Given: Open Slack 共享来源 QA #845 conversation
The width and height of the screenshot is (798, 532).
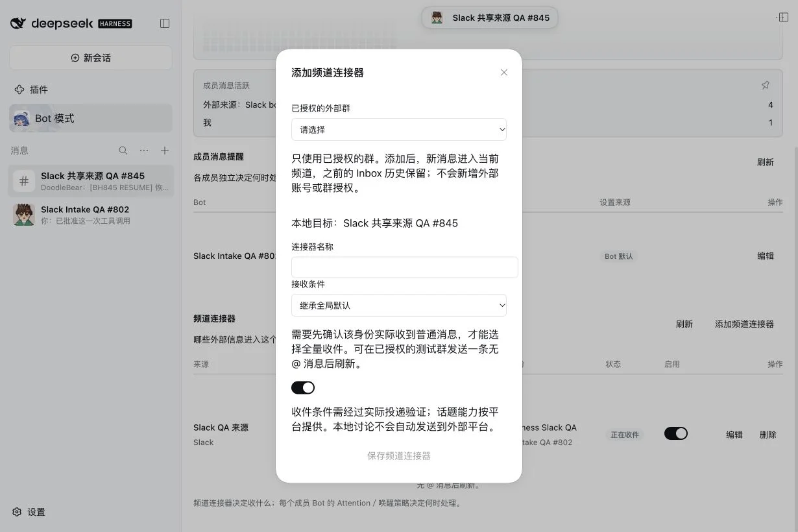Looking at the screenshot, I should point(91,181).
